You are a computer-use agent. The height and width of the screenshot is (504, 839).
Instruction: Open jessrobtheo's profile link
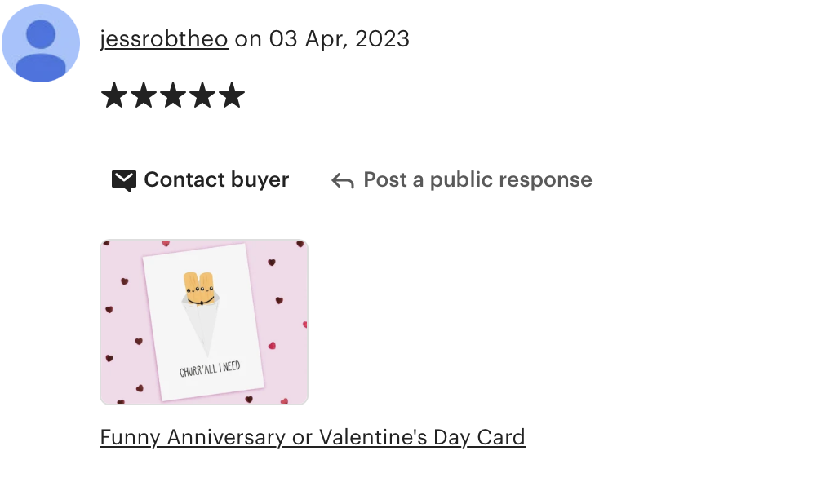[x=164, y=39]
